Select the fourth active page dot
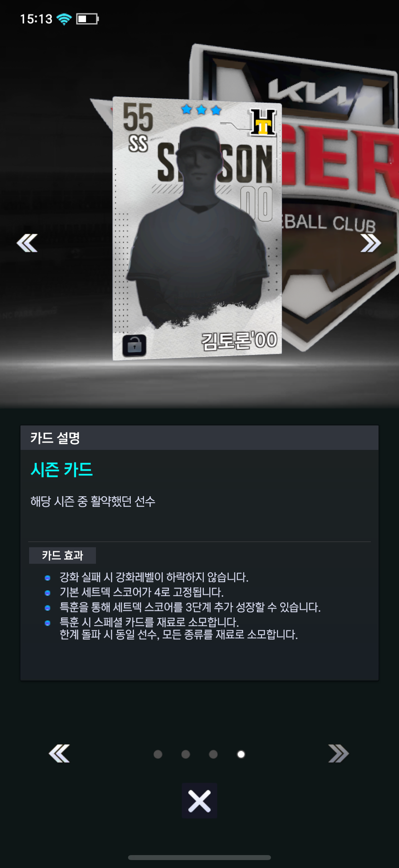 (241, 754)
